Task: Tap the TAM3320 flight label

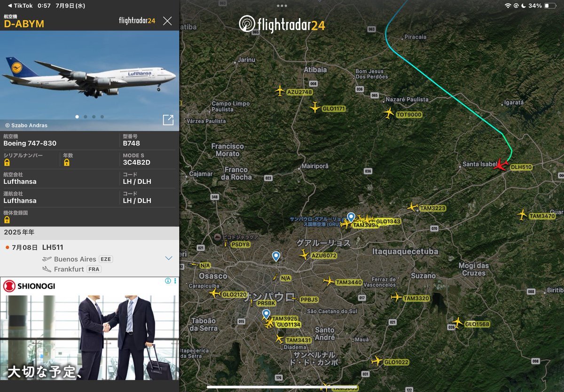Action: click(x=416, y=298)
